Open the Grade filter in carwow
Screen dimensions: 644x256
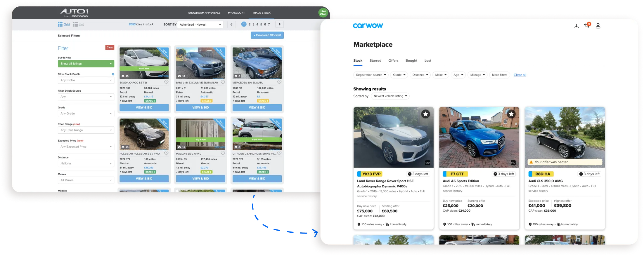coord(399,75)
